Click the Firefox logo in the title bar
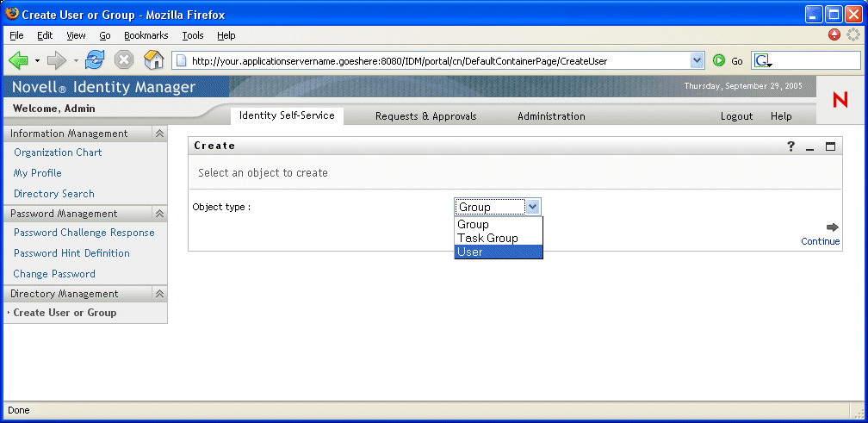This screenshot has height=423, width=868. click(x=12, y=14)
